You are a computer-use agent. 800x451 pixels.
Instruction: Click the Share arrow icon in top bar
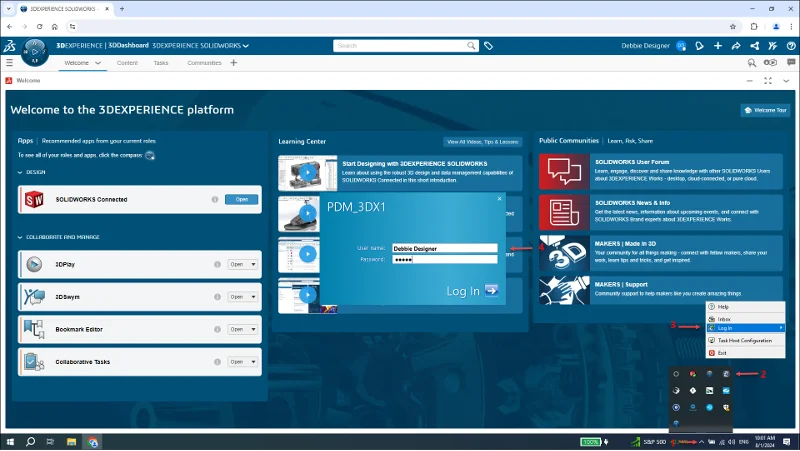[x=736, y=46]
